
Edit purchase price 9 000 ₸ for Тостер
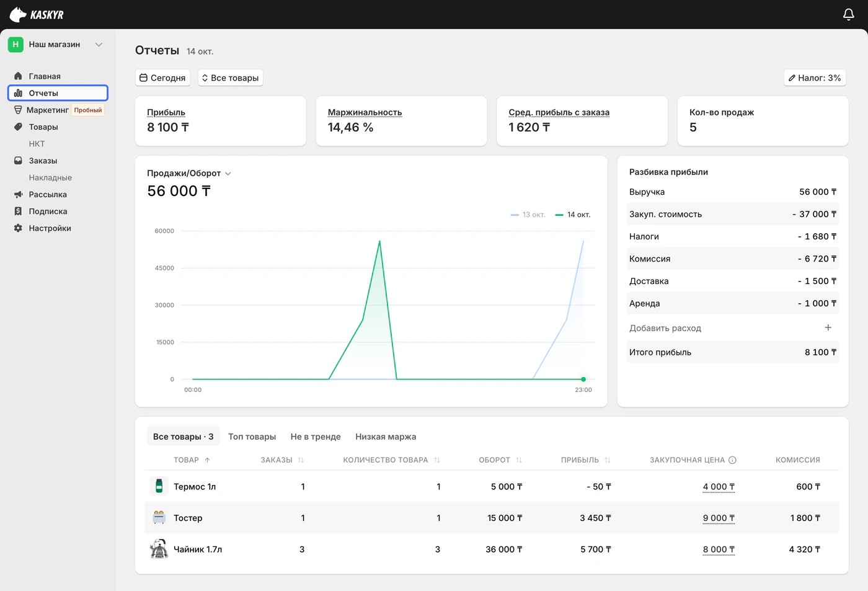click(x=719, y=518)
